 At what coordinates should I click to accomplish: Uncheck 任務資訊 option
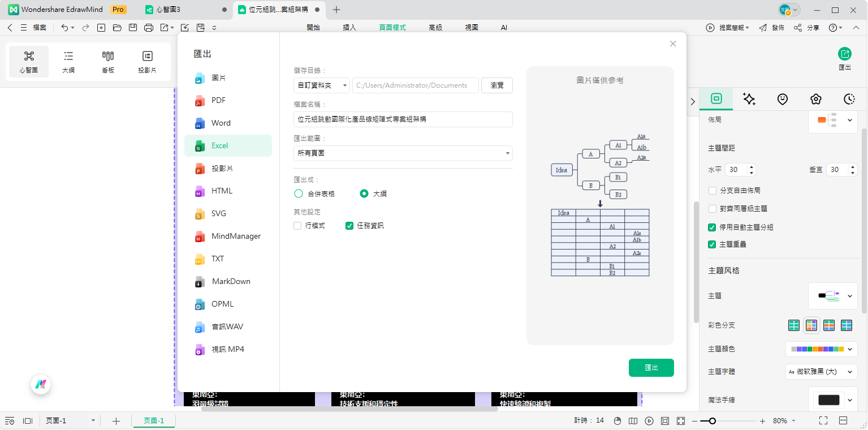click(x=349, y=225)
